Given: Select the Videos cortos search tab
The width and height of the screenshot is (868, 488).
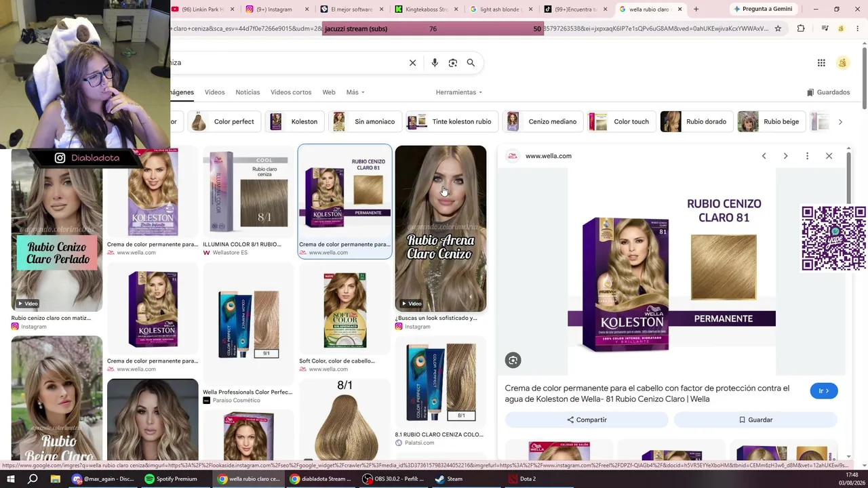Looking at the screenshot, I should (291, 92).
